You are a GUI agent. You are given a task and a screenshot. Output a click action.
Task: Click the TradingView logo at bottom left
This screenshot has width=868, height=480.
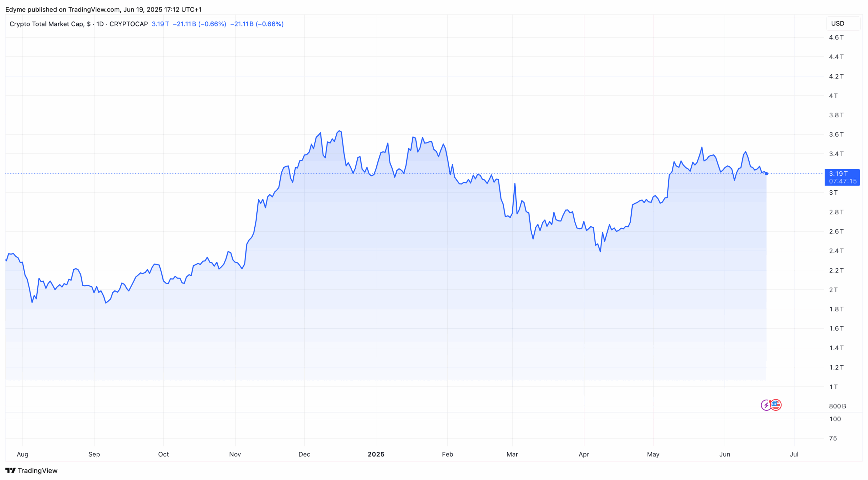[31, 471]
